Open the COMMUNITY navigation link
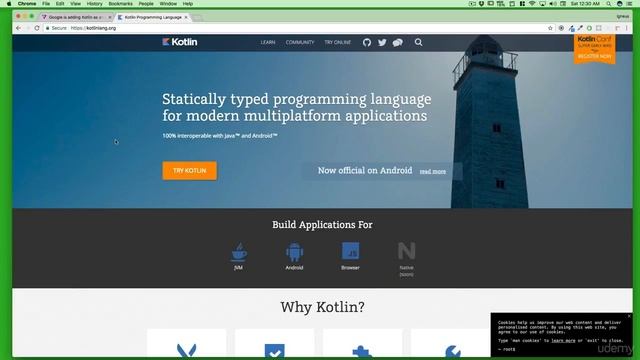This screenshot has width=640, height=360. [300, 42]
